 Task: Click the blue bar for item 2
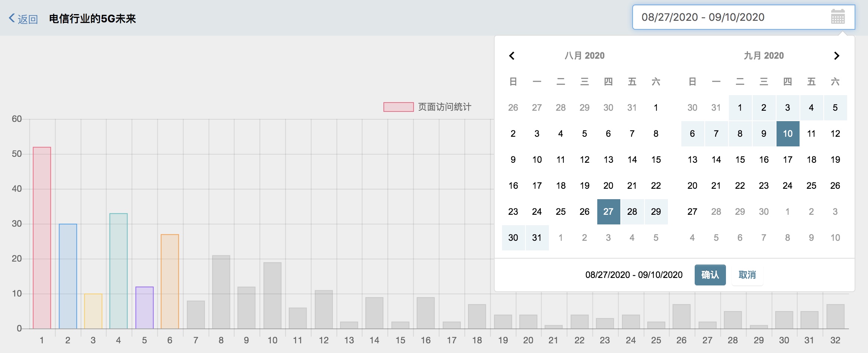[x=68, y=276]
